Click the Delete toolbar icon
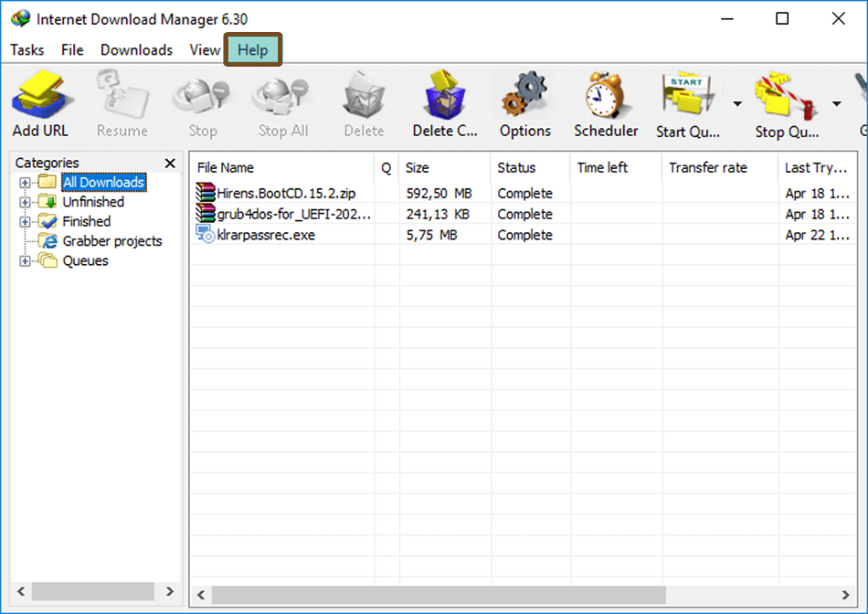Screen dimensions: 868x614 tap(363, 101)
